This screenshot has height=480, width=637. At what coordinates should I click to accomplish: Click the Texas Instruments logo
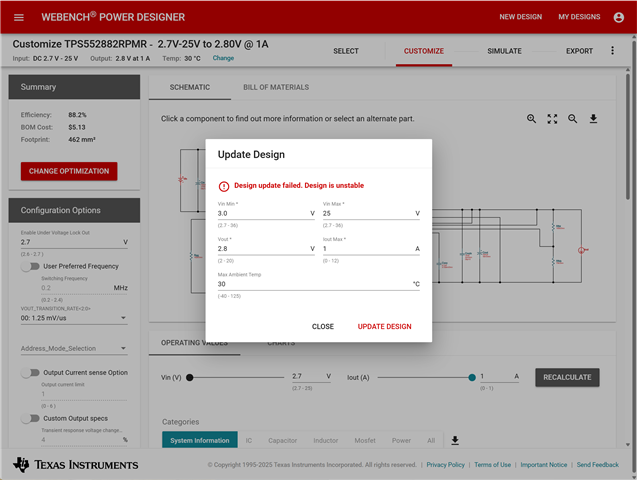click(x=76, y=465)
